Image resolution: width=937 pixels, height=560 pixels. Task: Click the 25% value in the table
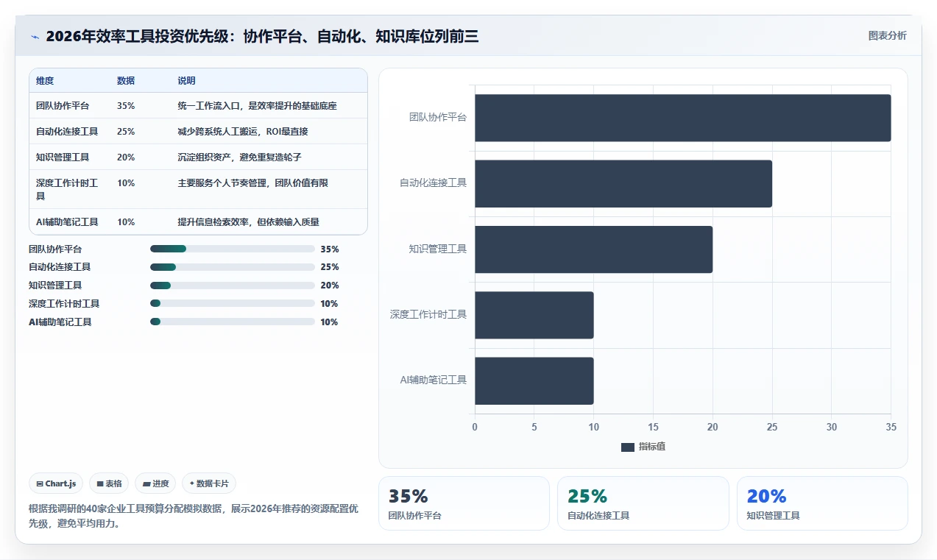[126, 132]
